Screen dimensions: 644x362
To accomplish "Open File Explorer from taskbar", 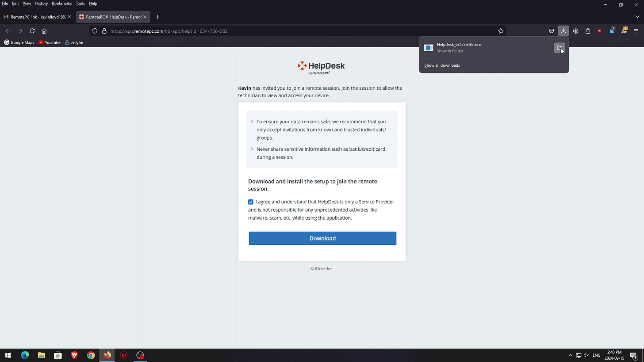I will coord(41,355).
